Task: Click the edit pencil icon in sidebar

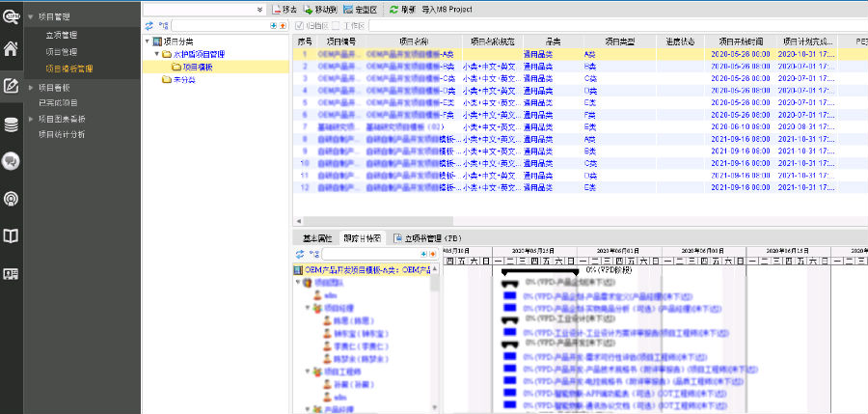Action: coord(11,86)
